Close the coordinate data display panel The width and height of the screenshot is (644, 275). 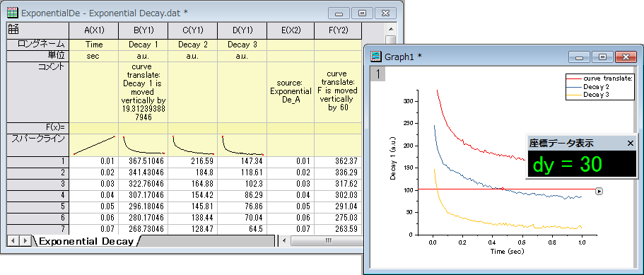pos(631,143)
